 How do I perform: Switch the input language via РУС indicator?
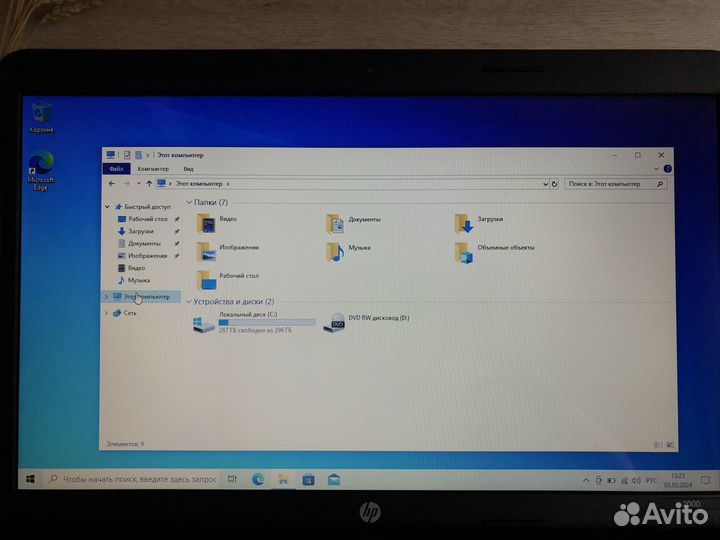tap(651, 480)
